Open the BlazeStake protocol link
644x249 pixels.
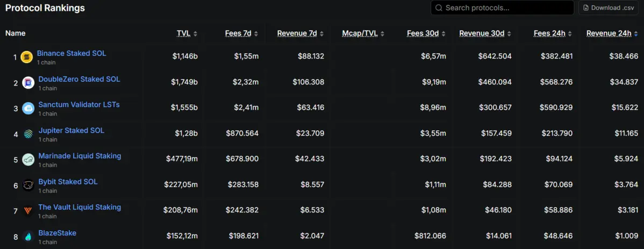coord(57,233)
